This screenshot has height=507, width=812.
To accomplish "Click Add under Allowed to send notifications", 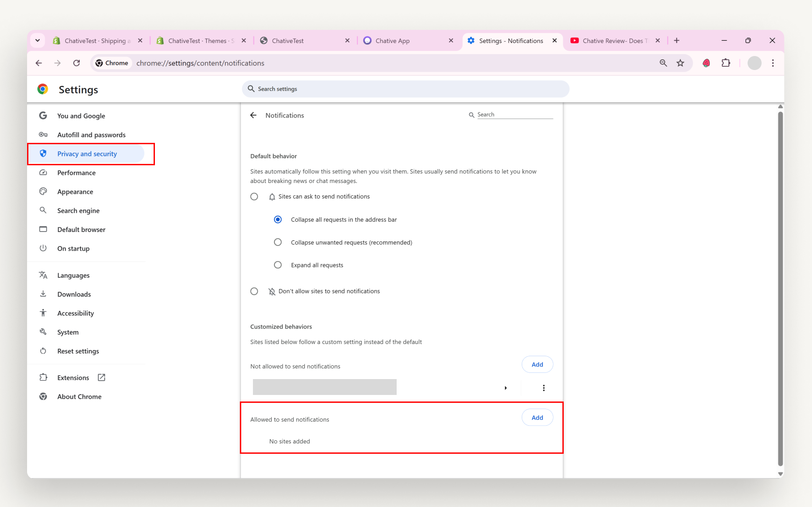I will coord(537,417).
